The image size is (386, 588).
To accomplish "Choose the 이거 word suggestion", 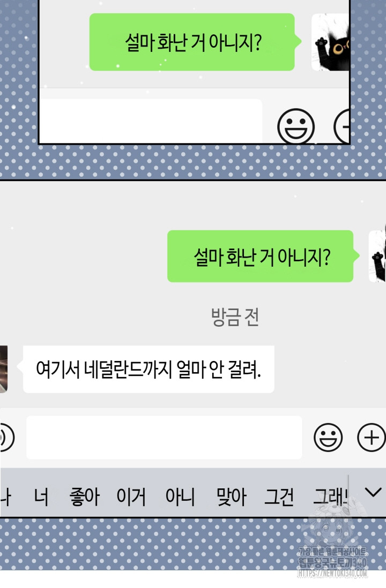I will (131, 497).
